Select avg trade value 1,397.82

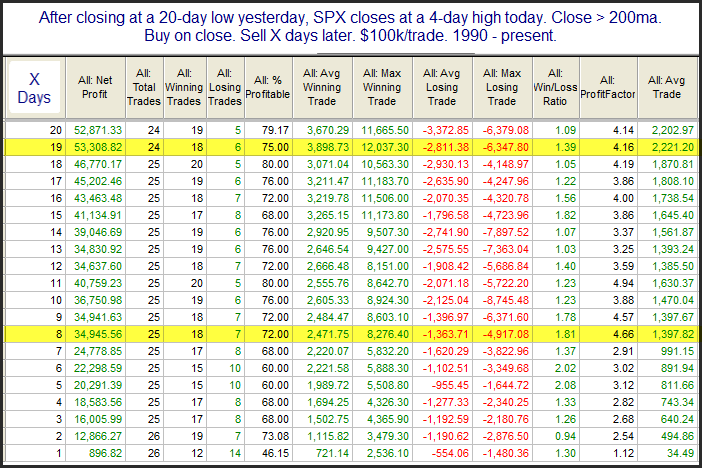pos(673,335)
